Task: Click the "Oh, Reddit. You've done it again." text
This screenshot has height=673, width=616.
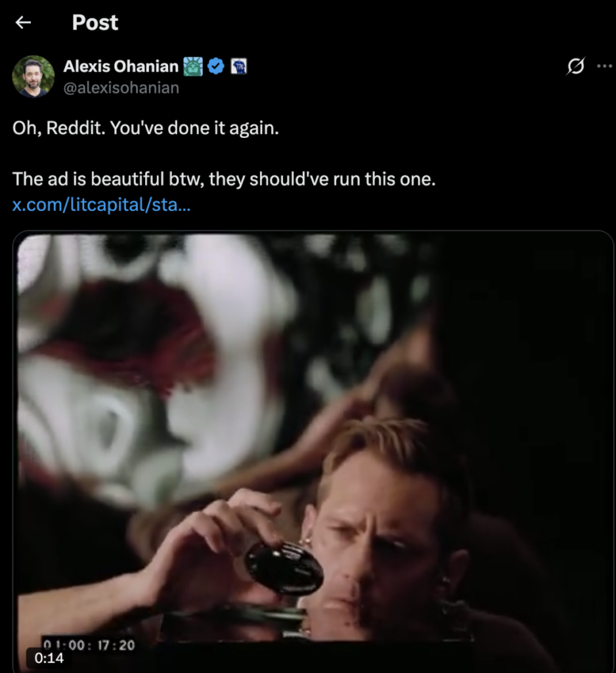Action: (x=146, y=128)
